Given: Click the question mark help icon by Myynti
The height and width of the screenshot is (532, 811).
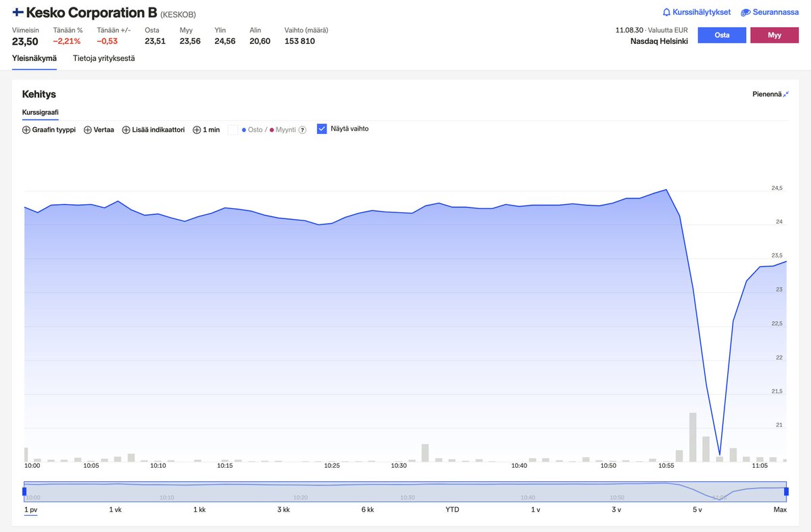Looking at the screenshot, I should [x=302, y=130].
